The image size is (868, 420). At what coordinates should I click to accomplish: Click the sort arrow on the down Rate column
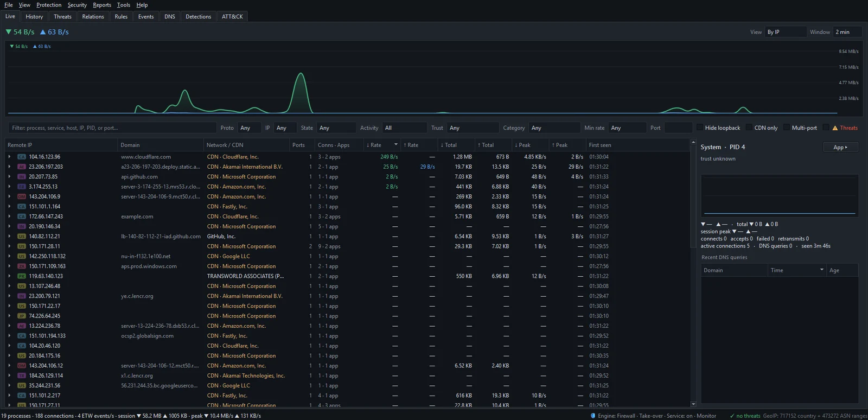[x=396, y=145]
